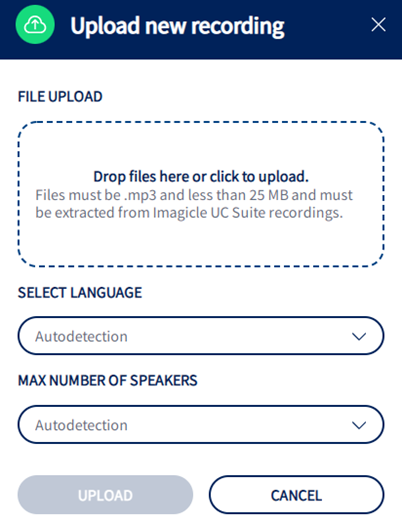This screenshot has width=402, height=522.
Task: Select the FILE UPLOAD section label
Action: point(60,97)
